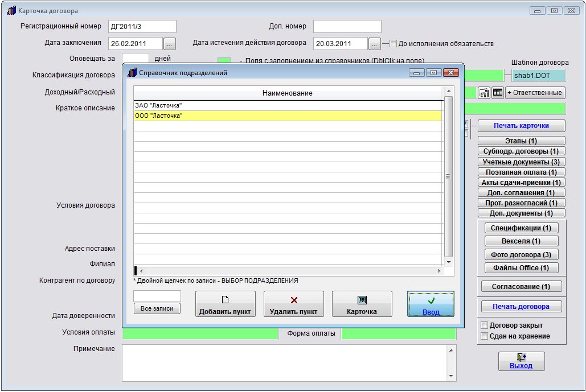Open Субподр. договоры (1)
Screen dimensions: 586x392
[x=521, y=151]
